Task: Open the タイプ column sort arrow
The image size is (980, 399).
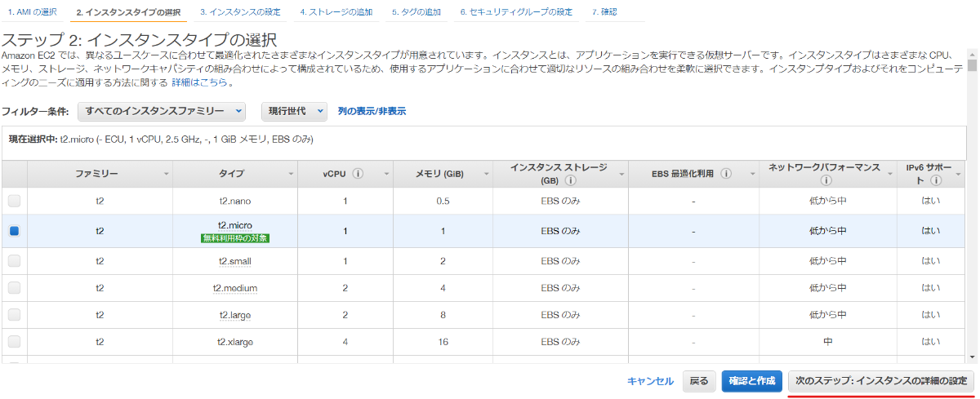Action: (292, 175)
